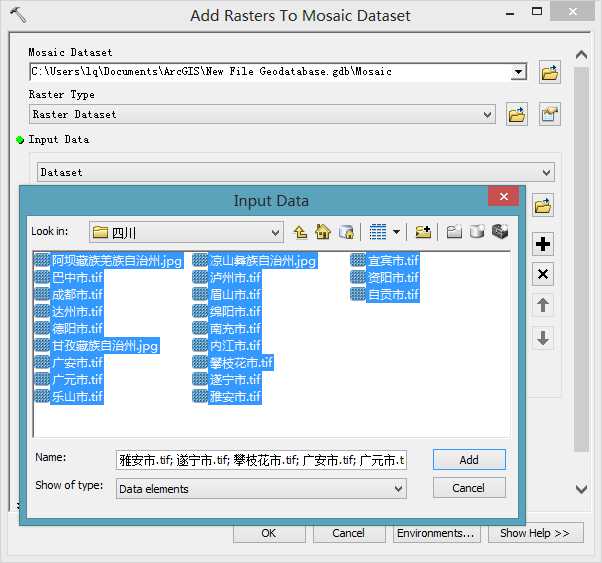Open view options dropdown arrow
Image resolution: width=602 pixels, height=563 pixels.
coord(397,232)
